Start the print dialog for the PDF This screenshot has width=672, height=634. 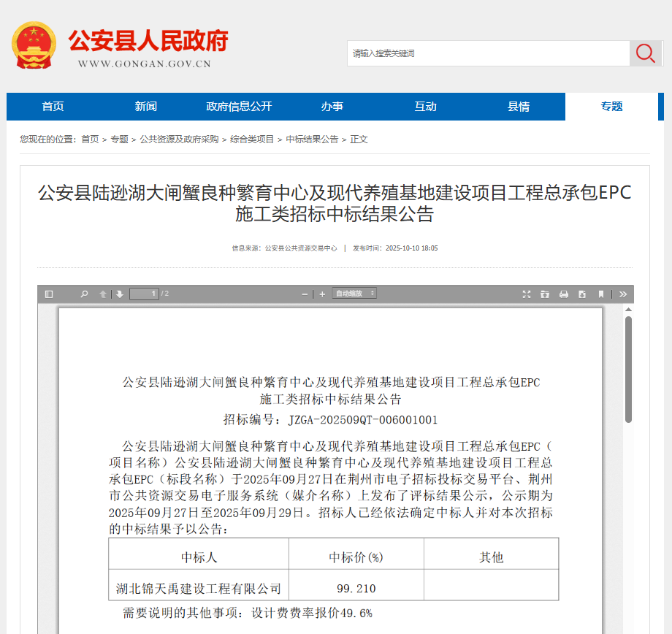pos(563,294)
